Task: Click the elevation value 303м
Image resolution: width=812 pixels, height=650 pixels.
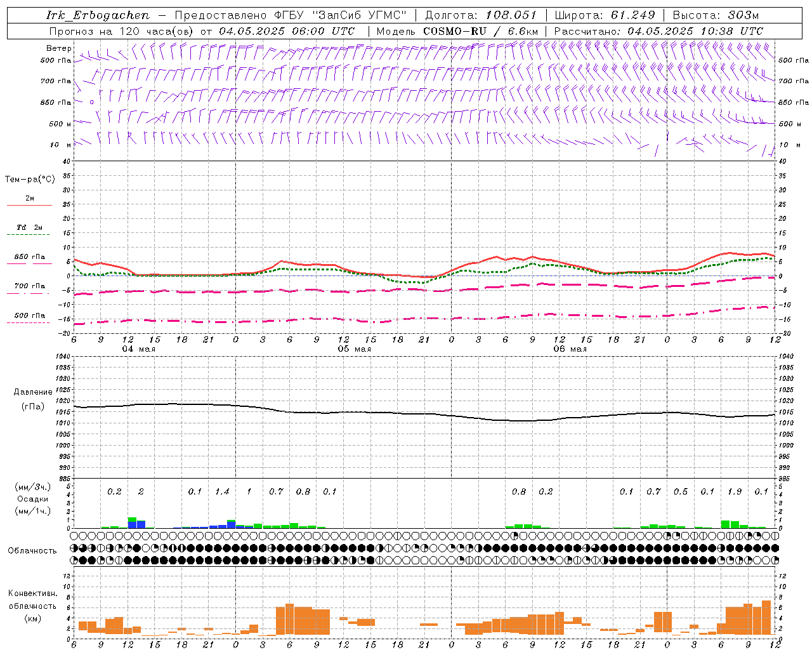Action: tap(743, 15)
